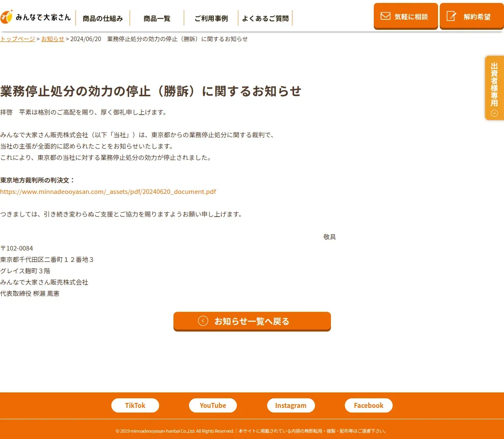Go to ご利用事例 page
Image resolution: width=504 pixels, height=439 pixels.
[x=211, y=18]
